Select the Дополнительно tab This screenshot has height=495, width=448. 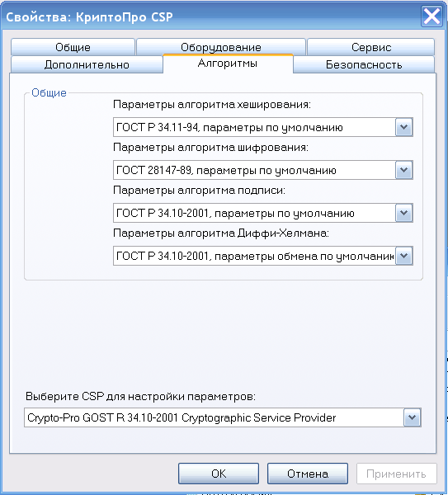click(x=87, y=64)
